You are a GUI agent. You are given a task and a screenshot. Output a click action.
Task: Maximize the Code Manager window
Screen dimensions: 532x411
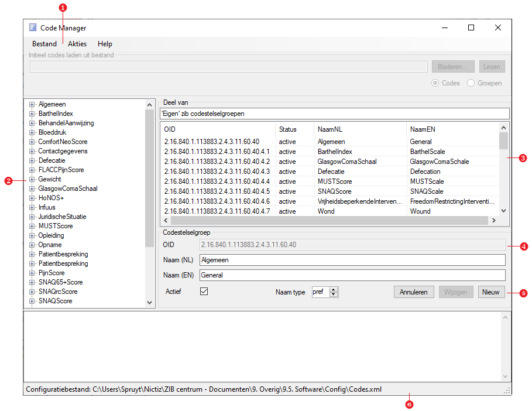(471, 28)
